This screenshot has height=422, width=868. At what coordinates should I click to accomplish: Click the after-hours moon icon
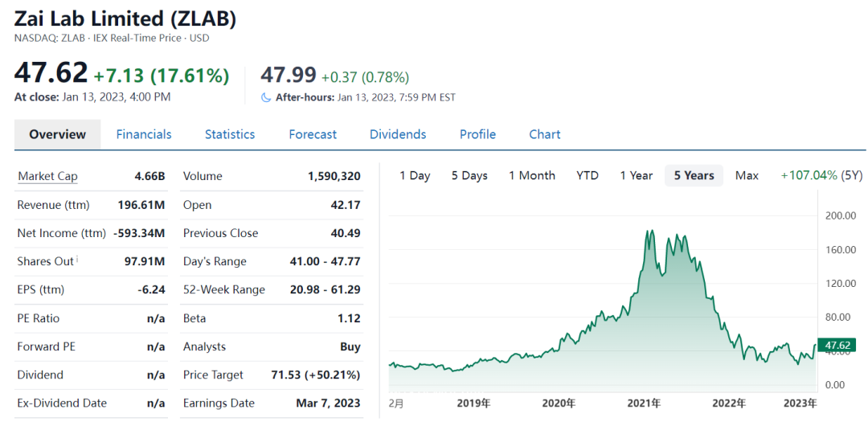pyautogui.click(x=266, y=97)
